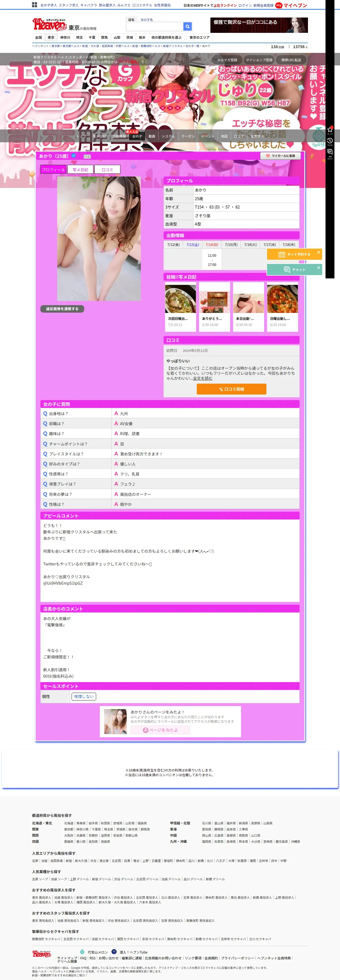The image size is (340, 980).
Task: Click the ページをみたよ smiley button
Action: [160, 730]
